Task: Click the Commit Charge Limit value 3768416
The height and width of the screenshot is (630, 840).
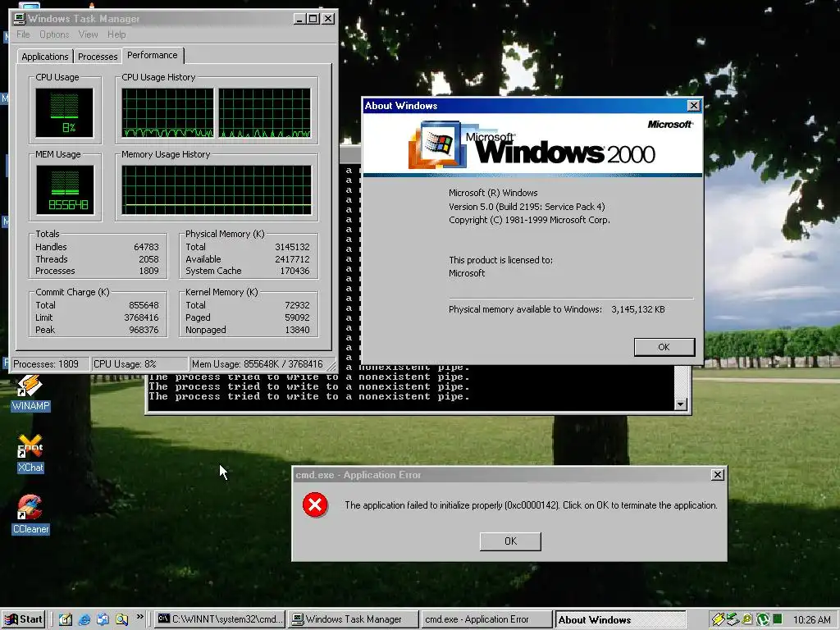Action: coord(141,317)
